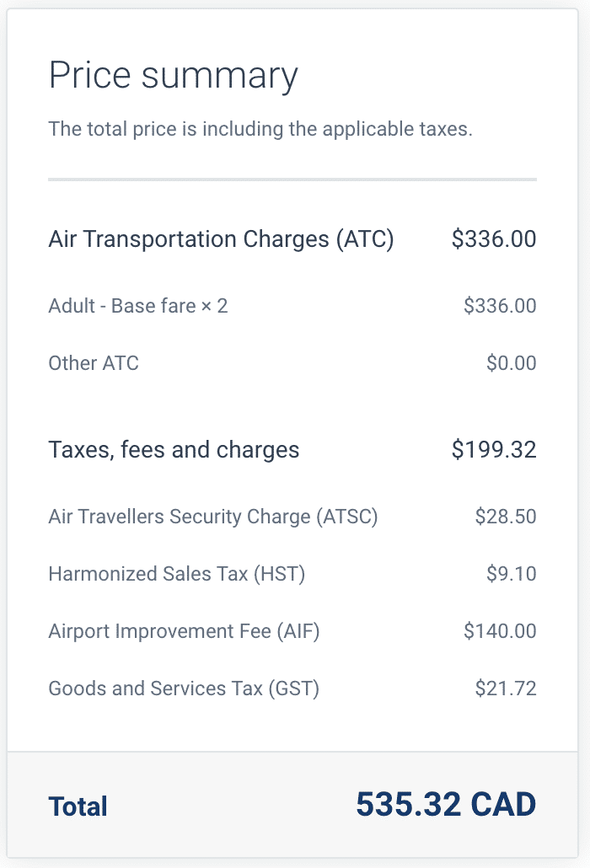Click the $140.00 AIF amount
Screen dimensions: 590x868
pyautogui.click(x=500, y=631)
